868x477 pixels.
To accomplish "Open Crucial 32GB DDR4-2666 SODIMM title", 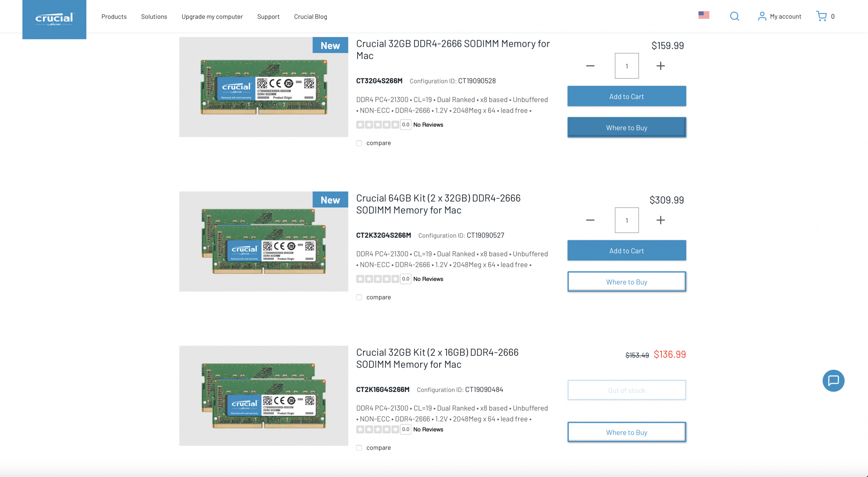I will (x=453, y=50).
